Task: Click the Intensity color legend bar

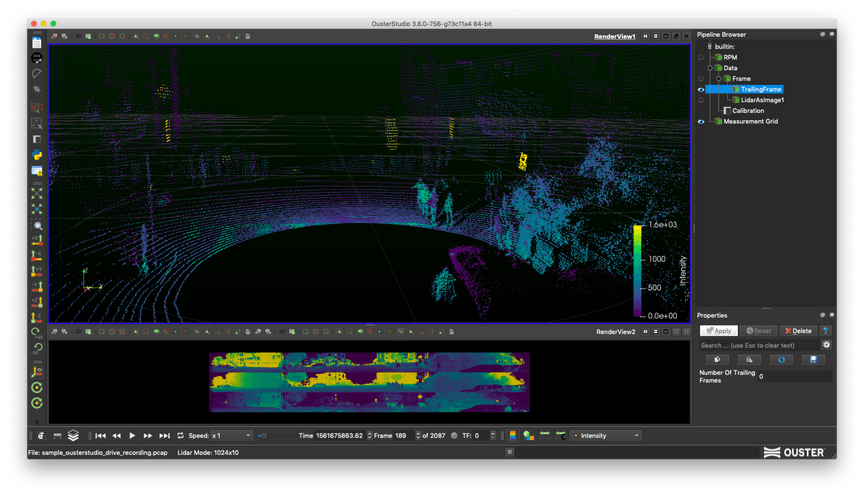Action: [638, 271]
